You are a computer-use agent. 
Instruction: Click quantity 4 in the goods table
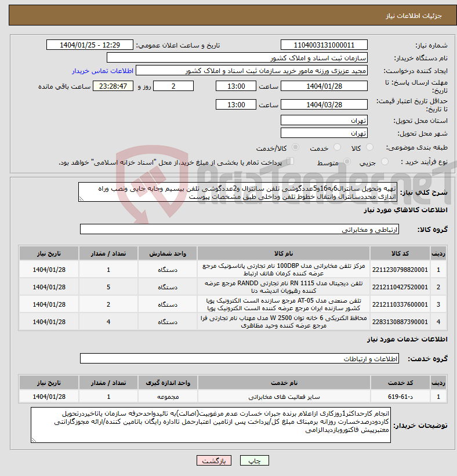(x=108, y=321)
